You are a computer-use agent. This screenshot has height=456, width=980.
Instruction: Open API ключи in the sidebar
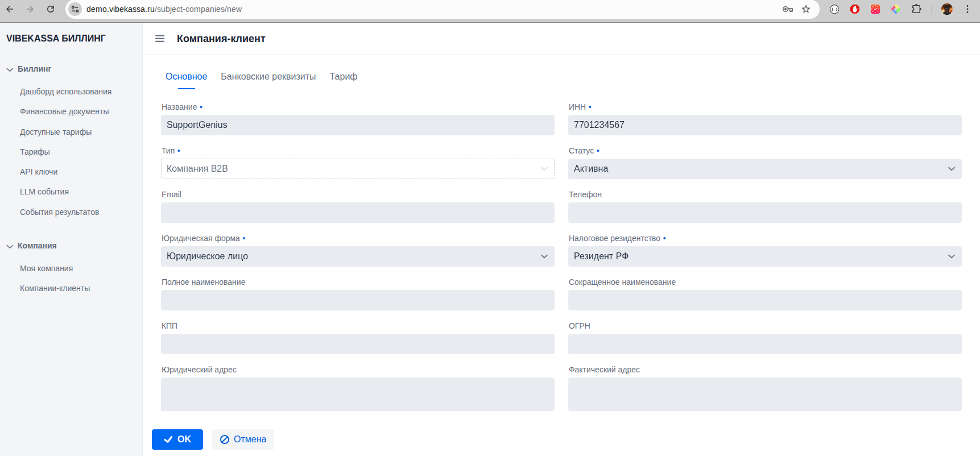point(39,172)
